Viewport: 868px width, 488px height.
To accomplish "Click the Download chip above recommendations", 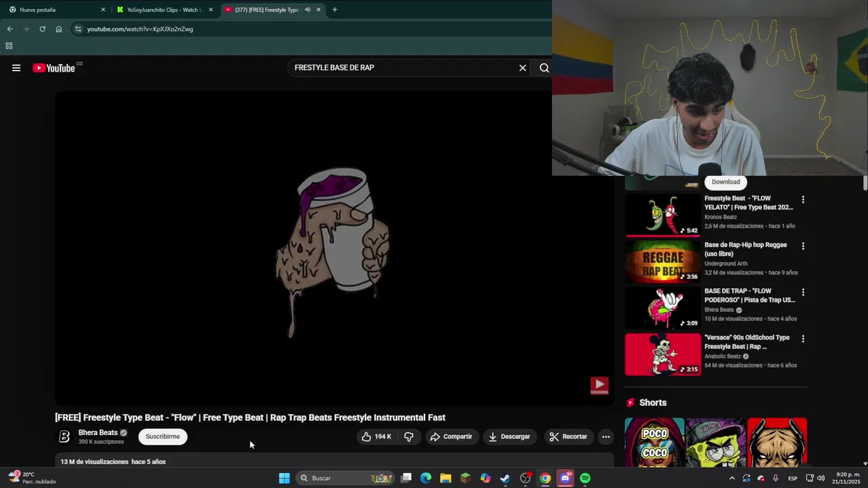I will [726, 182].
